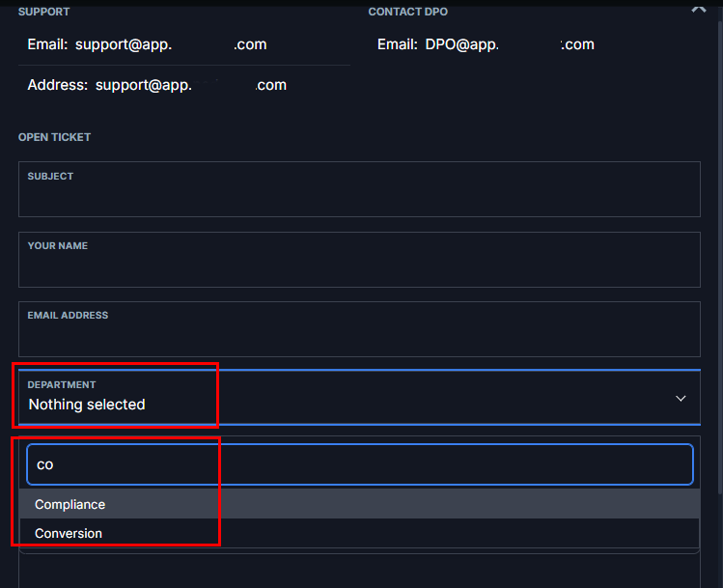
Task: Click the SUPPORT section heading
Action: click(43, 12)
